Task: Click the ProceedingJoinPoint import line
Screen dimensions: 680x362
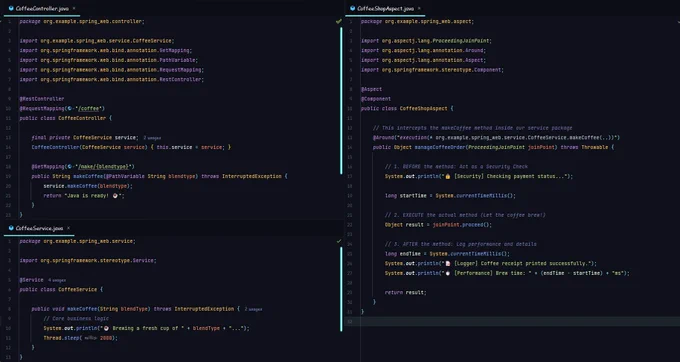Action: [426, 41]
